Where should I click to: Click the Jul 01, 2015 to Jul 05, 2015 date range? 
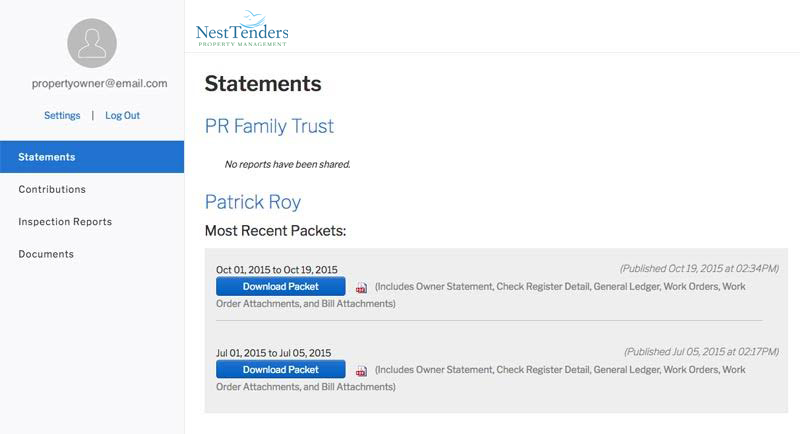pos(275,353)
